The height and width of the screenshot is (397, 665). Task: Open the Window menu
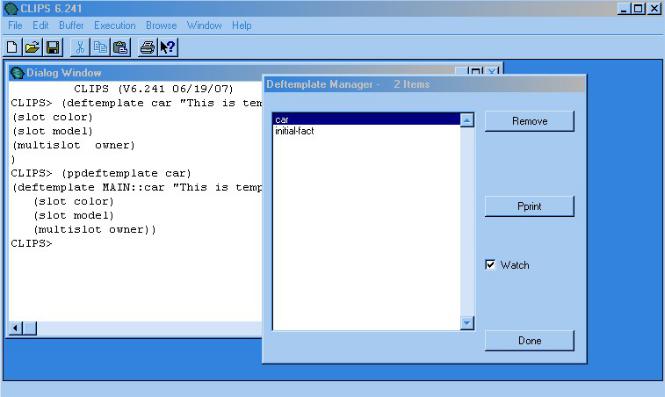[204, 25]
